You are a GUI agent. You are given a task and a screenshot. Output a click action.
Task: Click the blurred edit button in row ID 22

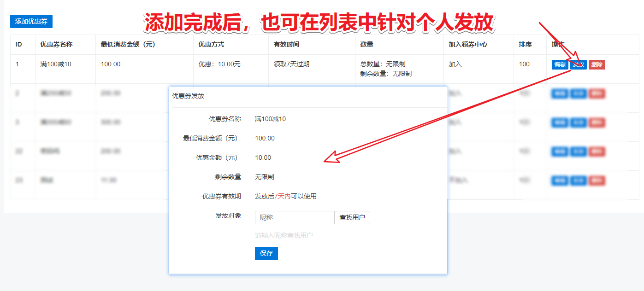pos(560,151)
